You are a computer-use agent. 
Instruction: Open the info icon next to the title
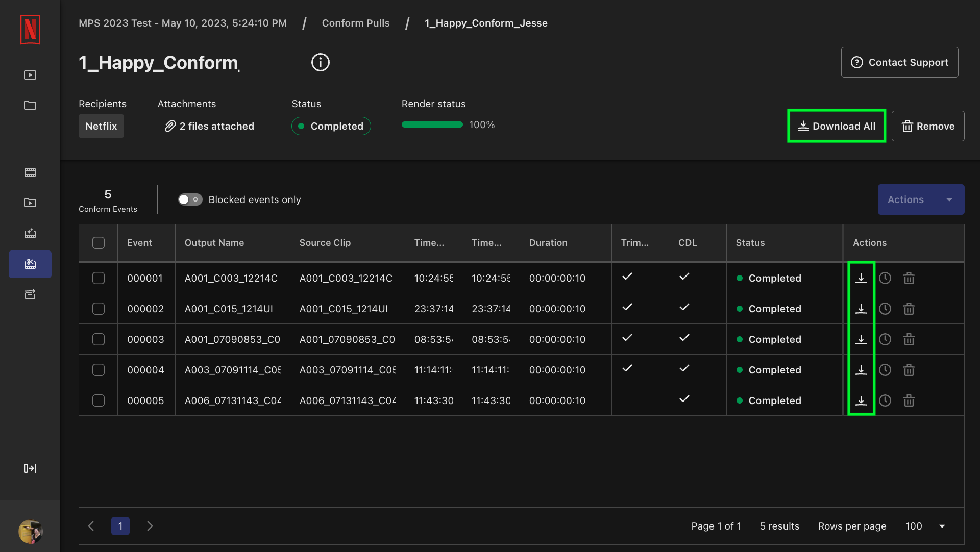321,62
